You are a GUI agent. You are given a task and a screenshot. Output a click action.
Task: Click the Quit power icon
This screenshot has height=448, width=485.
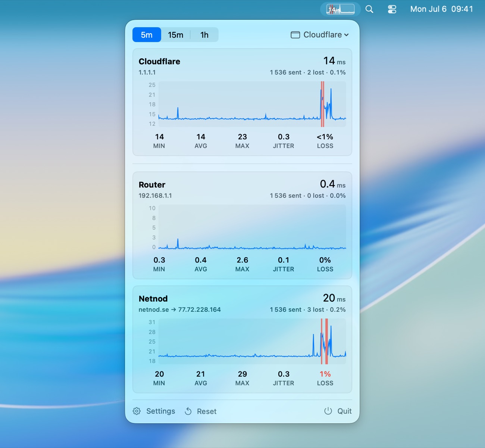328,411
